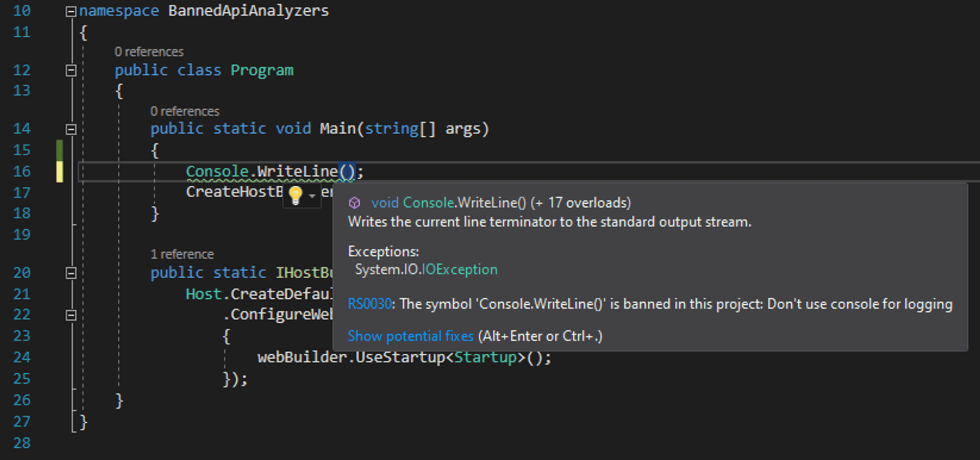Click the lightbulb quick actions icon
Screen dimensions: 980x460
coord(295,196)
